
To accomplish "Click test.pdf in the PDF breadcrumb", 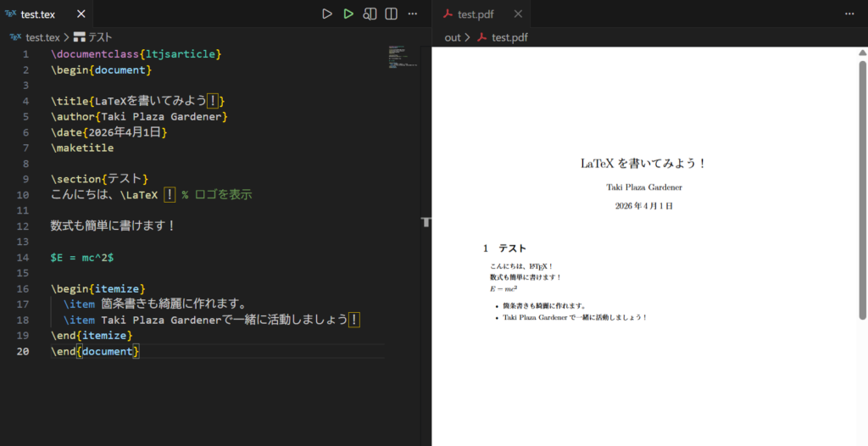I will [x=509, y=37].
